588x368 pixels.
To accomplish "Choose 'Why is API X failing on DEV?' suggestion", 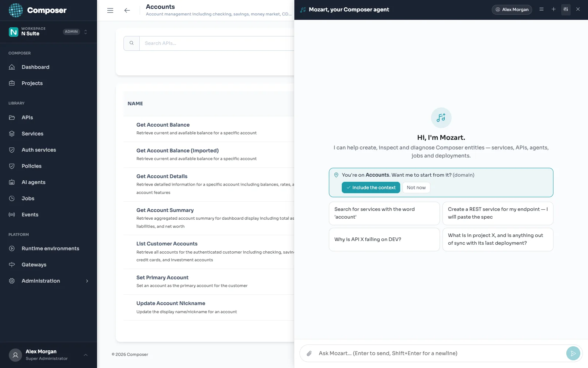I will tap(384, 240).
